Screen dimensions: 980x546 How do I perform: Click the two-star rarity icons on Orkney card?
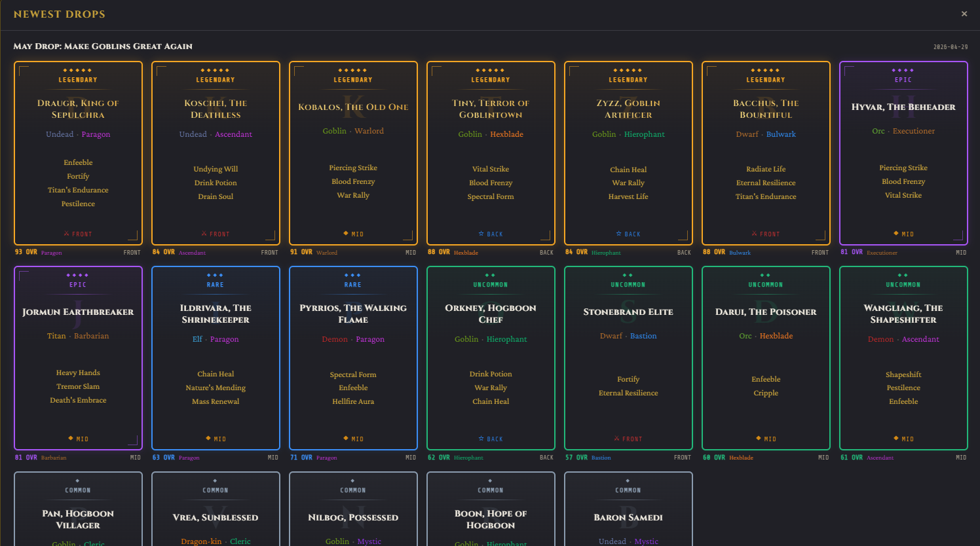coord(491,275)
